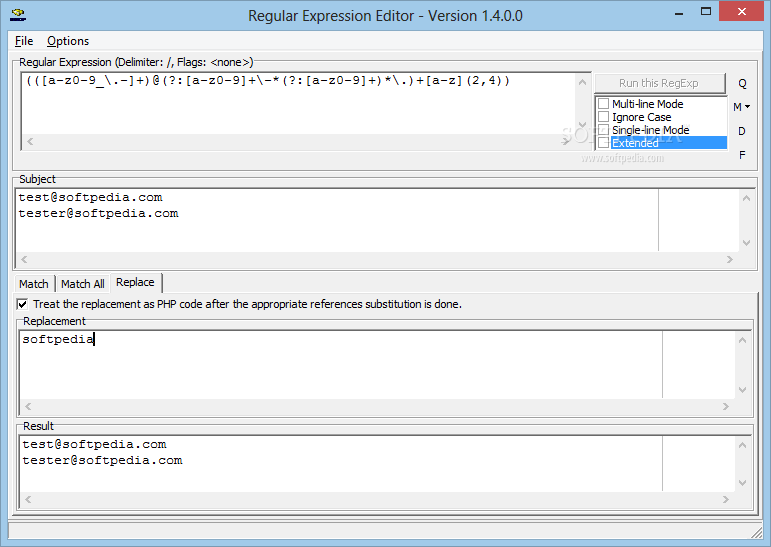
Task: Click 'tester@softpedia.com' line in Result
Action: pyautogui.click(x=102, y=460)
